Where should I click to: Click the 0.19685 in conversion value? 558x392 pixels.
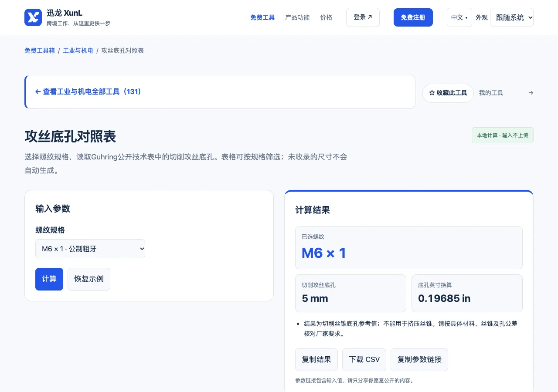coord(444,298)
